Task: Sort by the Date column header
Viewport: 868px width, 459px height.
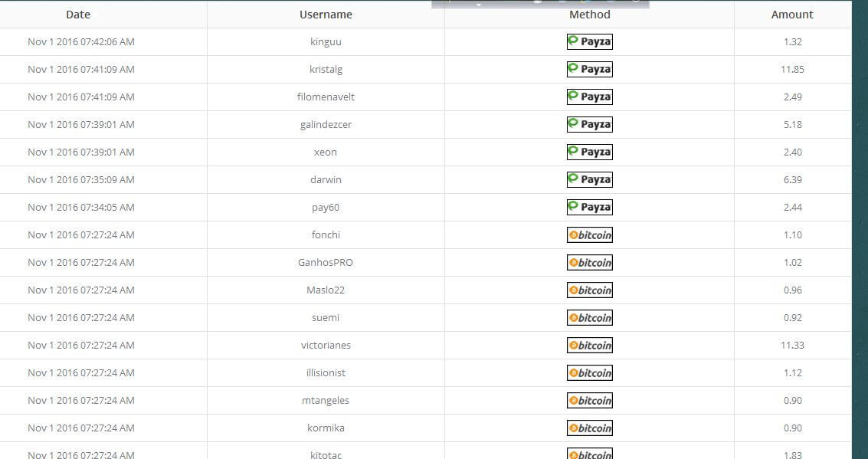Action: click(78, 15)
